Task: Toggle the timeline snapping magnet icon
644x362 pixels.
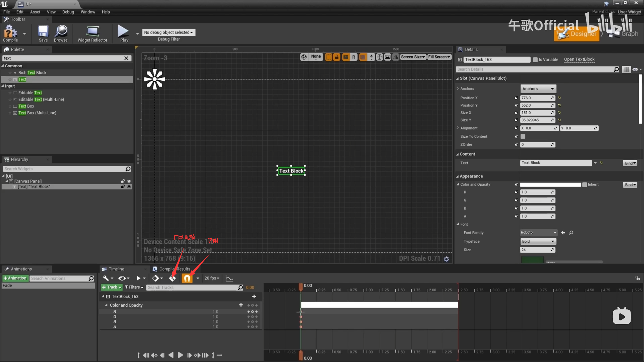Action: pos(187,278)
